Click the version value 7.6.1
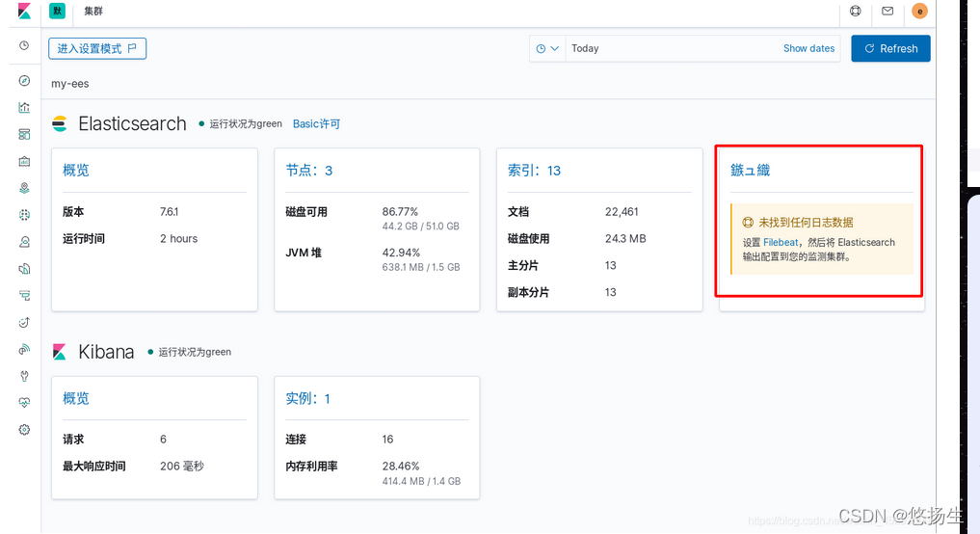Screen dimensions: 980x534 point(169,211)
